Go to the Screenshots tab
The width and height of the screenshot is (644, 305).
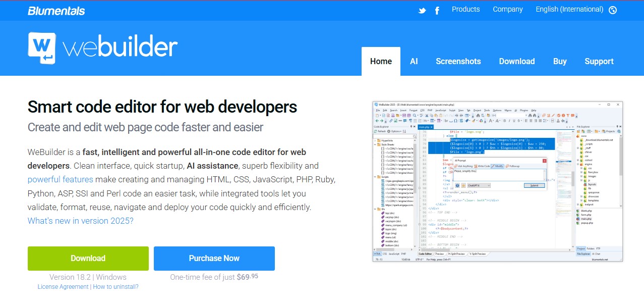[x=458, y=61]
